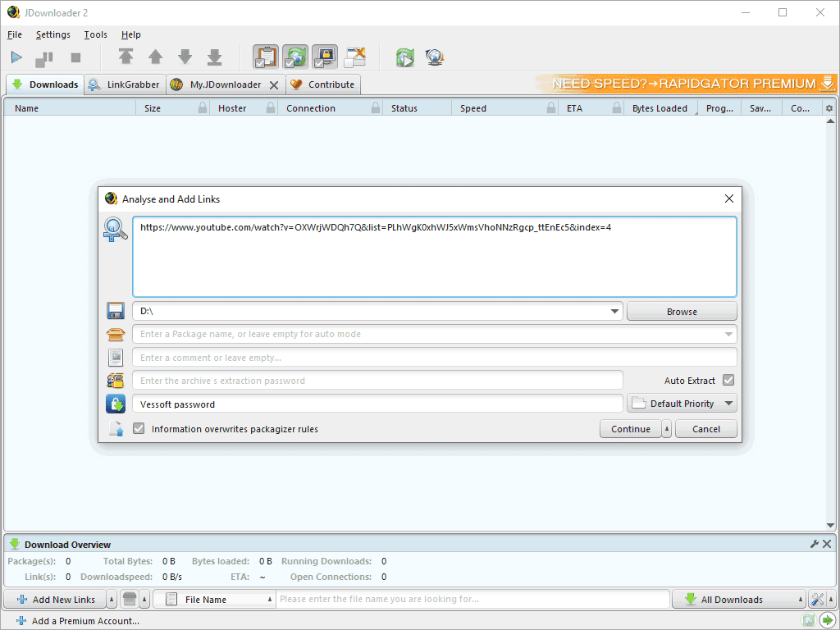This screenshot has height=630, width=840.
Task: Toggle clipboard observer toolbar icon
Action: (266, 57)
